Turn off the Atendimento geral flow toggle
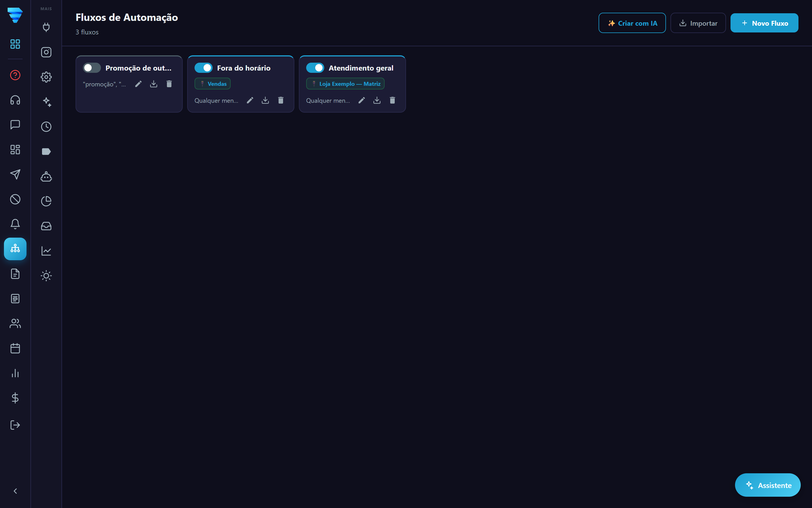The width and height of the screenshot is (812, 508). tap(315, 68)
